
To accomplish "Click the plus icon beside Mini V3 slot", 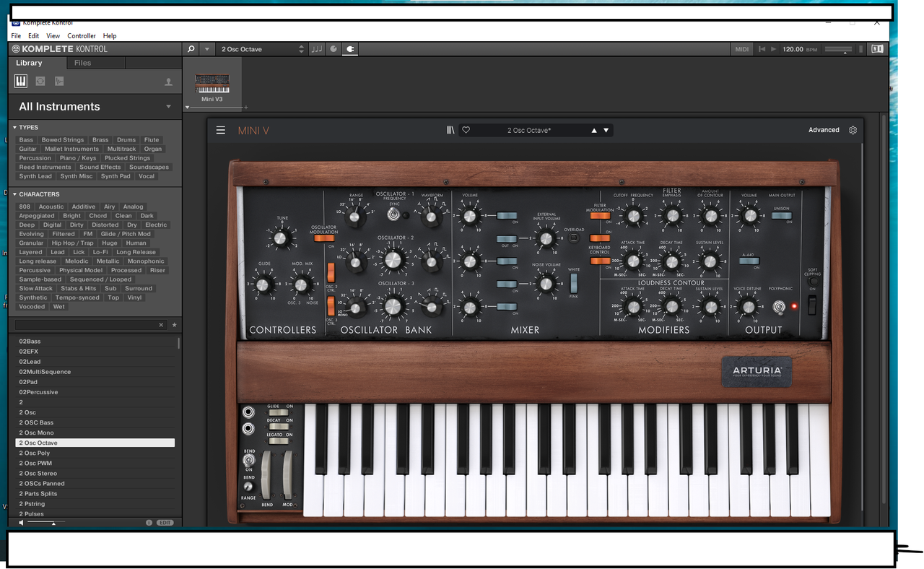I will pyautogui.click(x=246, y=107).
